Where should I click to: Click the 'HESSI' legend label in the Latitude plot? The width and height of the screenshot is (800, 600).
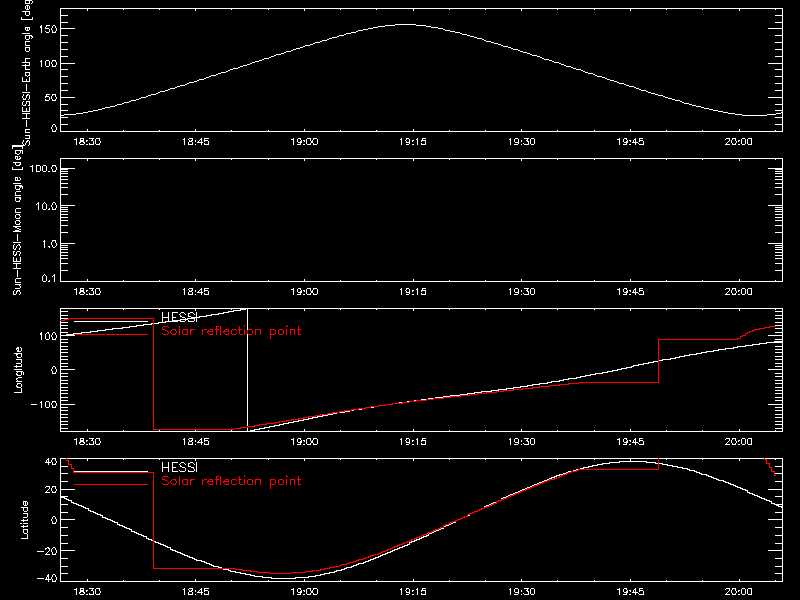[179, 467]
